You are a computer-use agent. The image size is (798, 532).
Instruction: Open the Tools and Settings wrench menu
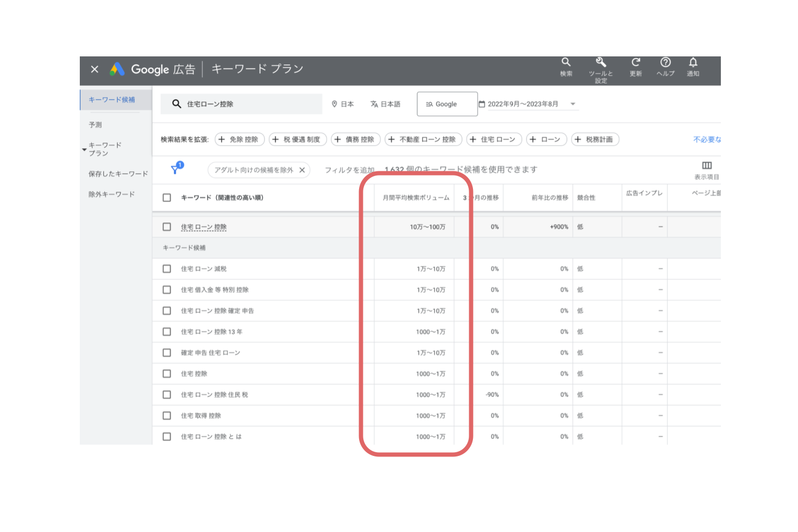600,65
